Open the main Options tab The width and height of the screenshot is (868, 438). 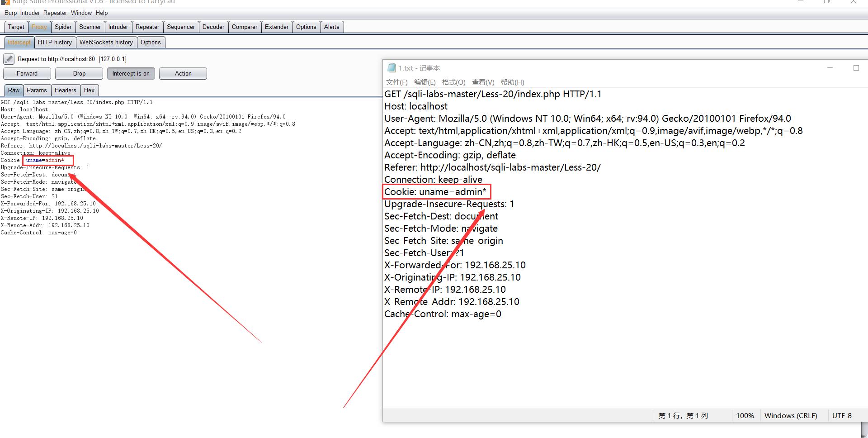[x=306, y=27]
